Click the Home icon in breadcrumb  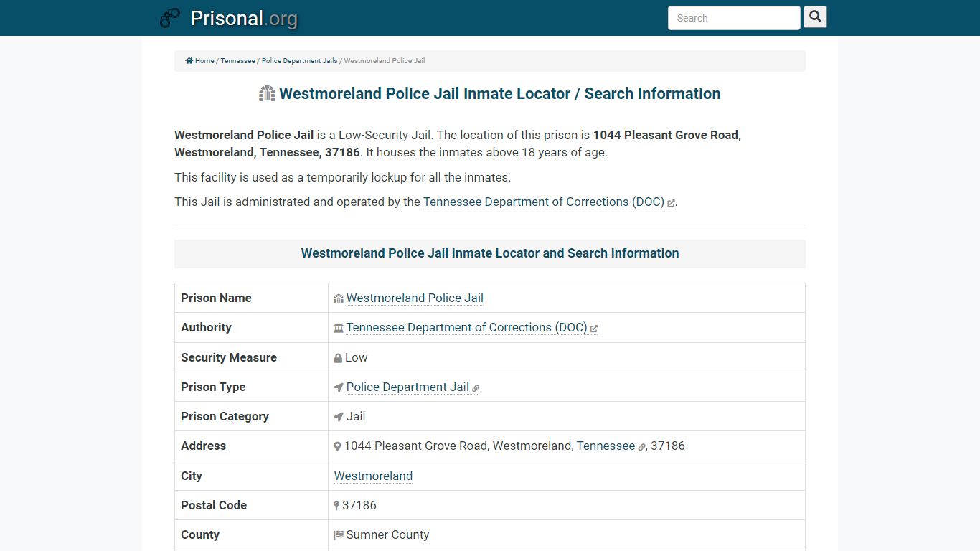click(x=189, y=61)
